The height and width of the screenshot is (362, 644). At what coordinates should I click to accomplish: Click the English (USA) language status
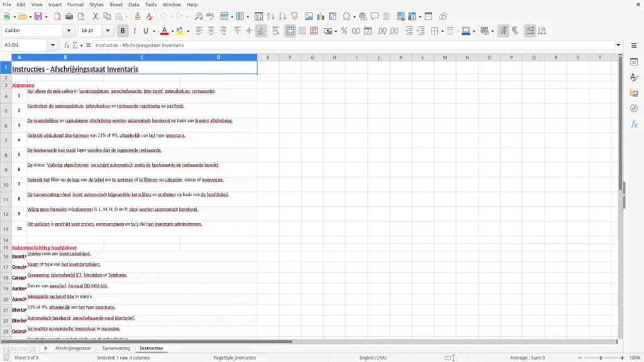tap(373, 358)
